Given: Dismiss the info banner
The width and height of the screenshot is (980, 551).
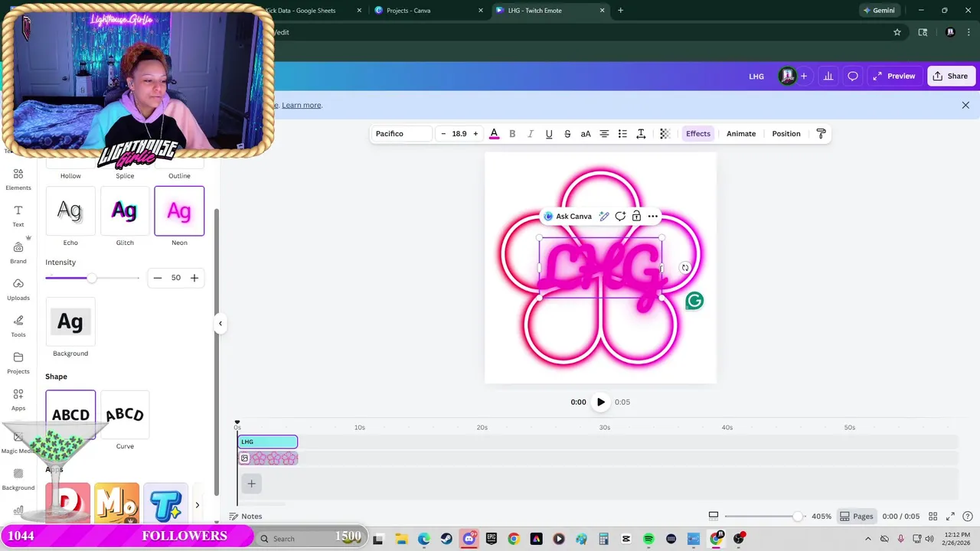Looking at the screenshot, I should coord(965,106).
